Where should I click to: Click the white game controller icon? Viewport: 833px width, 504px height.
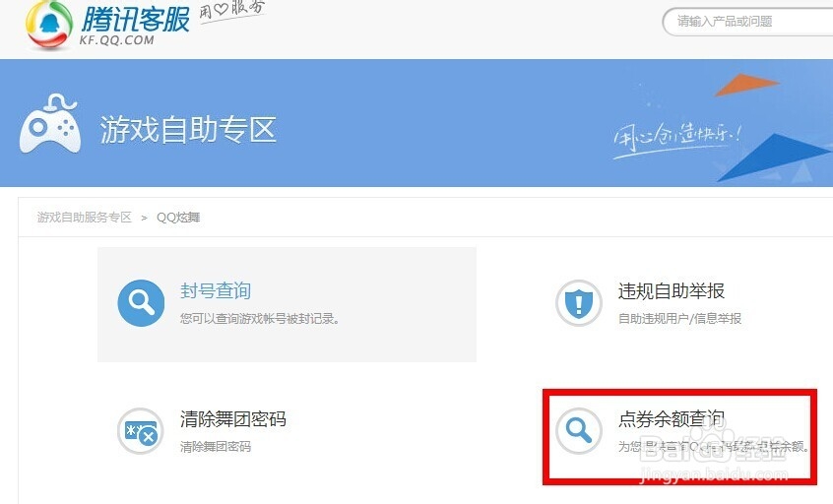(x=50, y=124)
